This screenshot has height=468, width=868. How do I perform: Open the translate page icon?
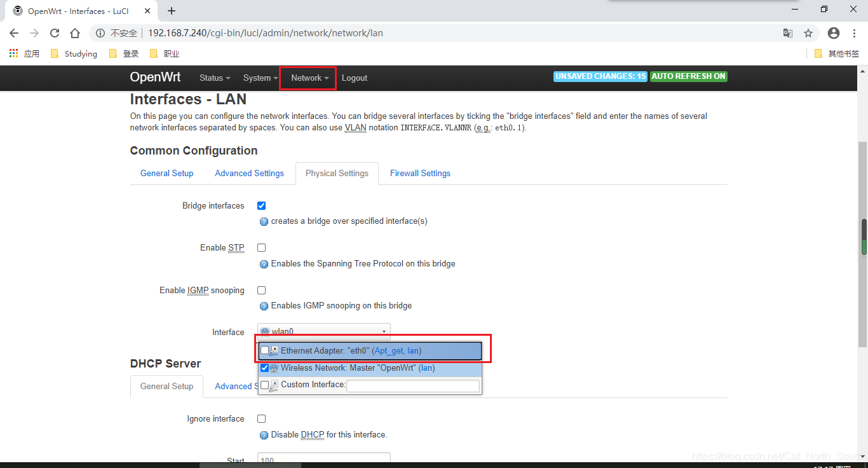pyautogui.click(x=788, y=33)
